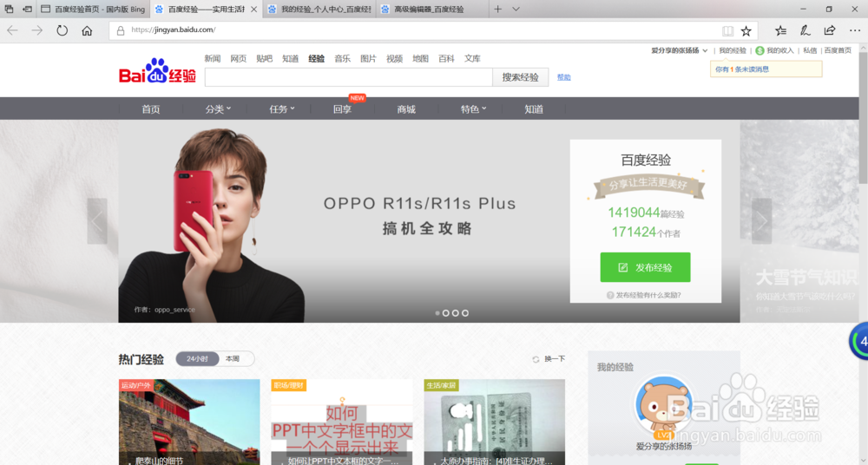Refresh the page with reload icon
The width and height of the screenshot is (868, 465).
pyautogui.click(x=62, y=30)
